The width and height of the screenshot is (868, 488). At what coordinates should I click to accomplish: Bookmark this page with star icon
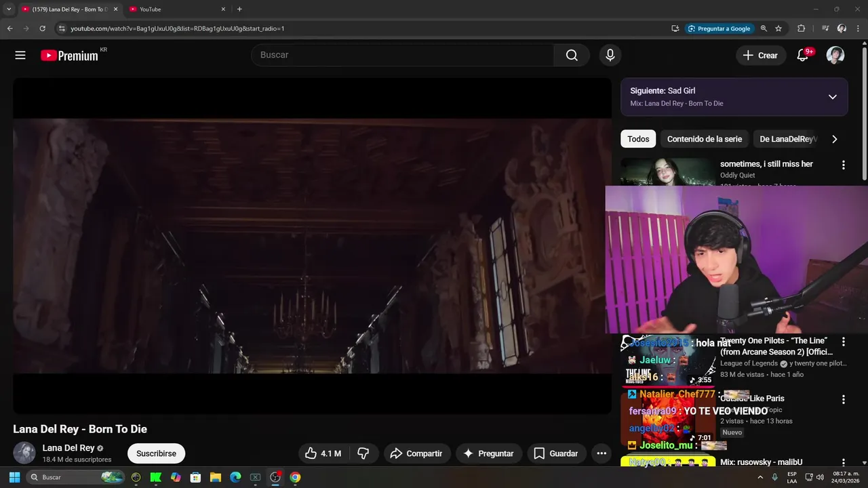(x=778, y=28)
